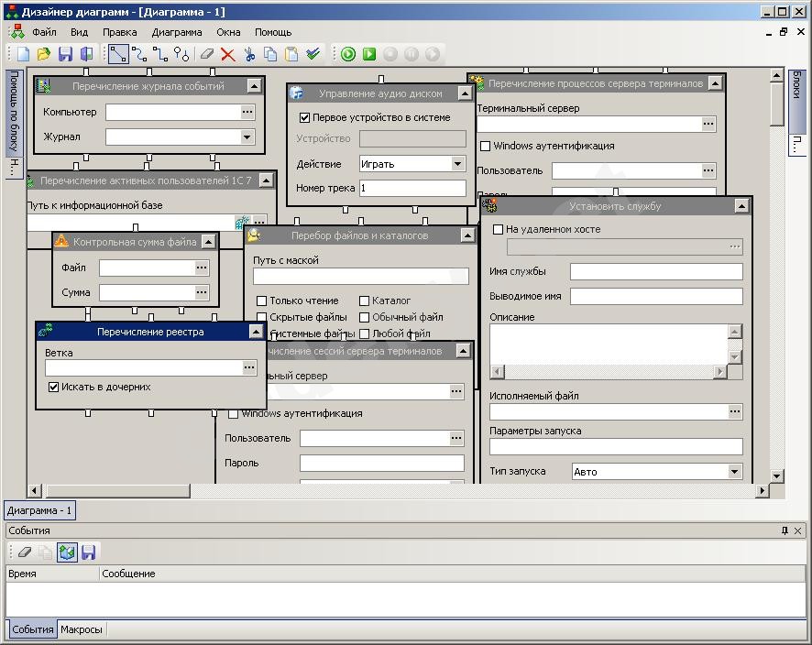Open the 'Диаграмма' menu
The image size is (812, 645).
[x=177, y=32]
